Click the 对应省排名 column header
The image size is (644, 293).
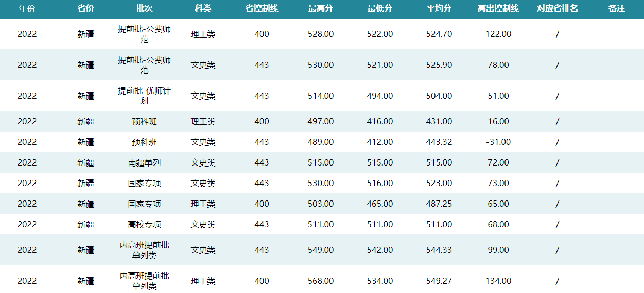(x=557, y=9)
